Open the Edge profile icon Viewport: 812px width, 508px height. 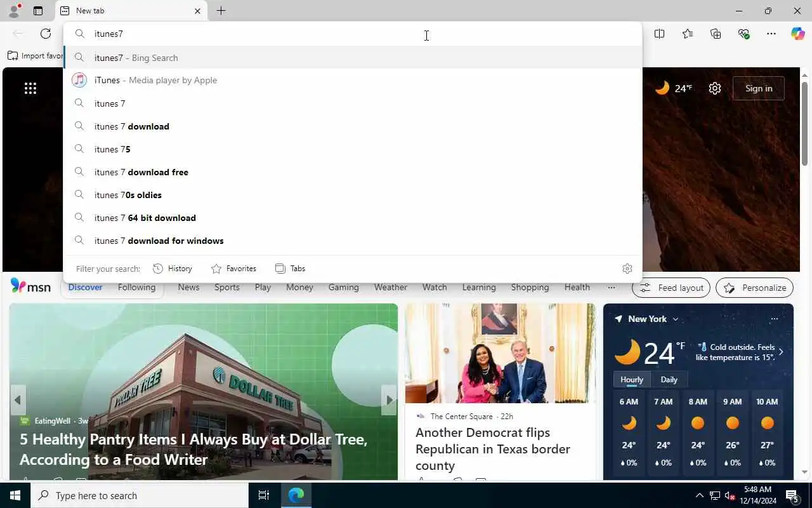[x=13, y=11]
